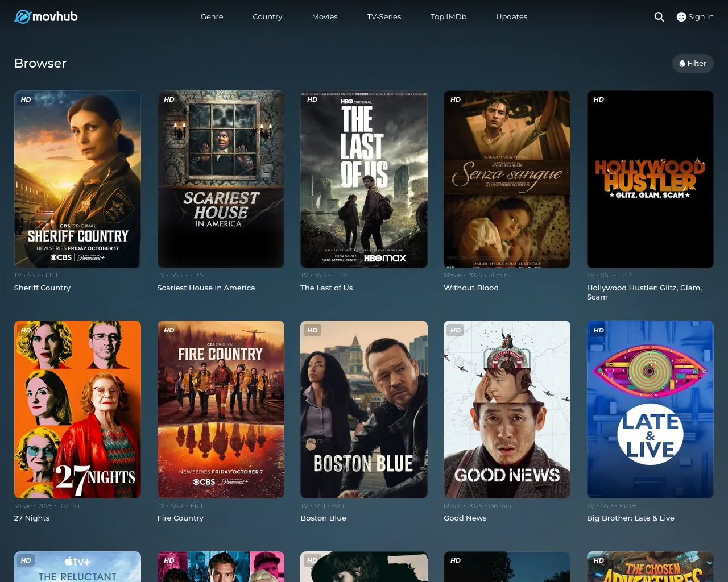Open the Big Brother Late & Live poster
The height and width of the screenshot is (582, 728).
coord(650,409)
